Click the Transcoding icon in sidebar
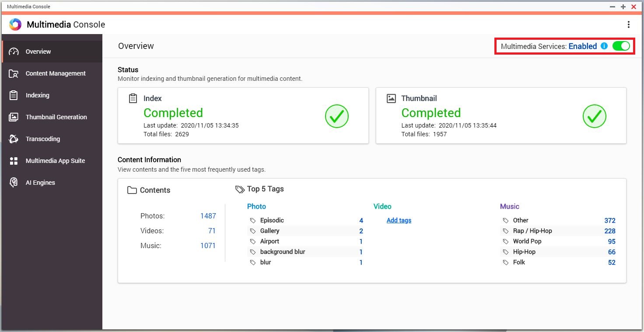Screen dimensions: 644x332 coord(14,139)
